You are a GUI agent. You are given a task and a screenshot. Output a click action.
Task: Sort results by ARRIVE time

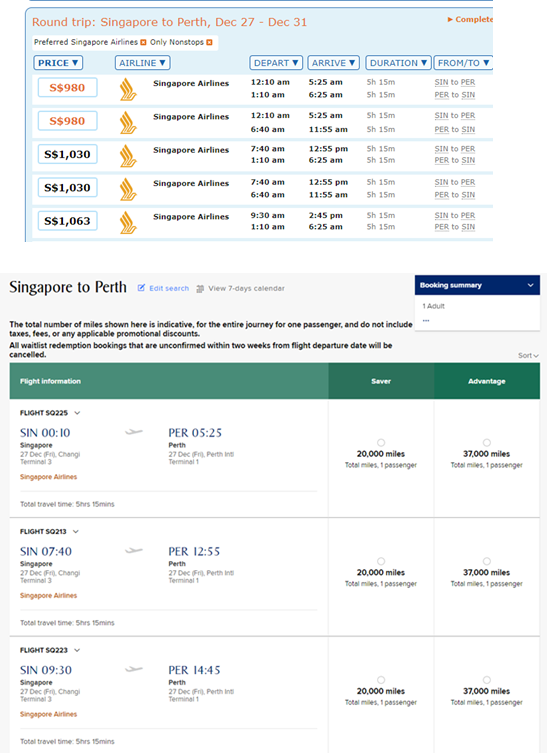[x=333, y=63]
